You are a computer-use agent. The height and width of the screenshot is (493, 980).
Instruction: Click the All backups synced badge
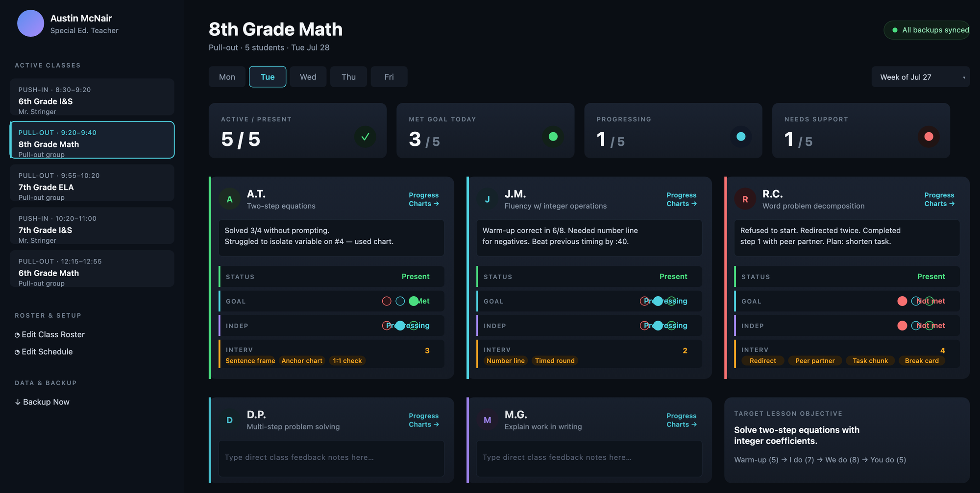[927, 30]
